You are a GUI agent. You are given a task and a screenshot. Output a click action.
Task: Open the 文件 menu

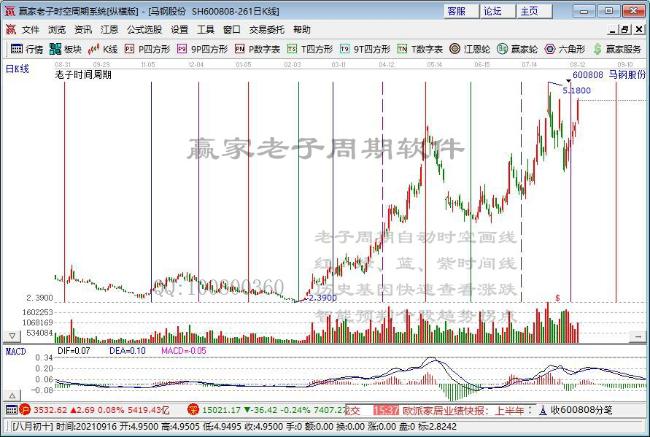(x=30, y=29)
